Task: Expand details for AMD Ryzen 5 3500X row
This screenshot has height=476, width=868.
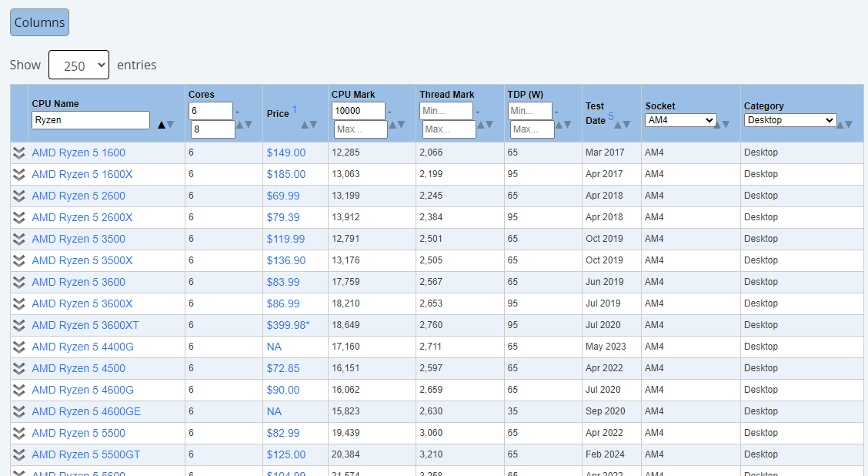Action: 18,261
